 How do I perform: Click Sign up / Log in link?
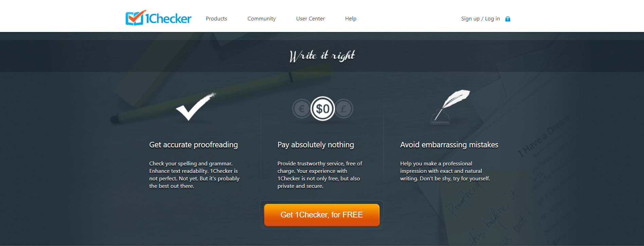coord(480,19)
